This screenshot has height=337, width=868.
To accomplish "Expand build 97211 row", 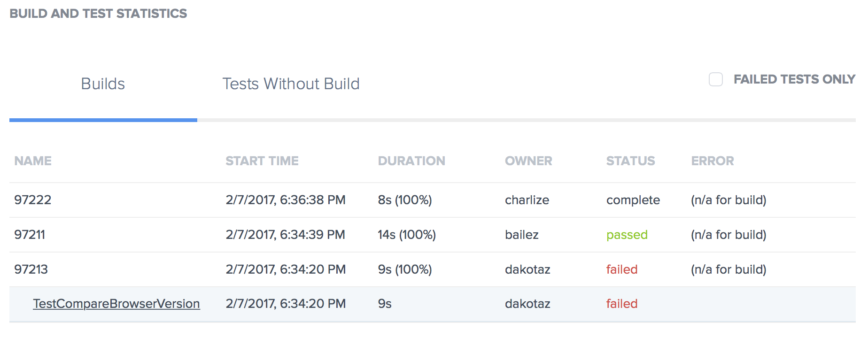I will [30, 235].
